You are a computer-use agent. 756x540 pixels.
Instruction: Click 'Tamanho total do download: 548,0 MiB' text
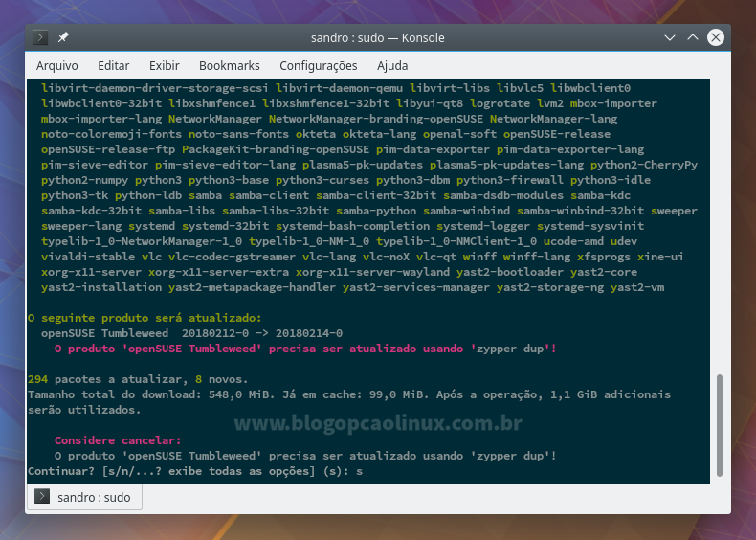[x=151, y=394]
